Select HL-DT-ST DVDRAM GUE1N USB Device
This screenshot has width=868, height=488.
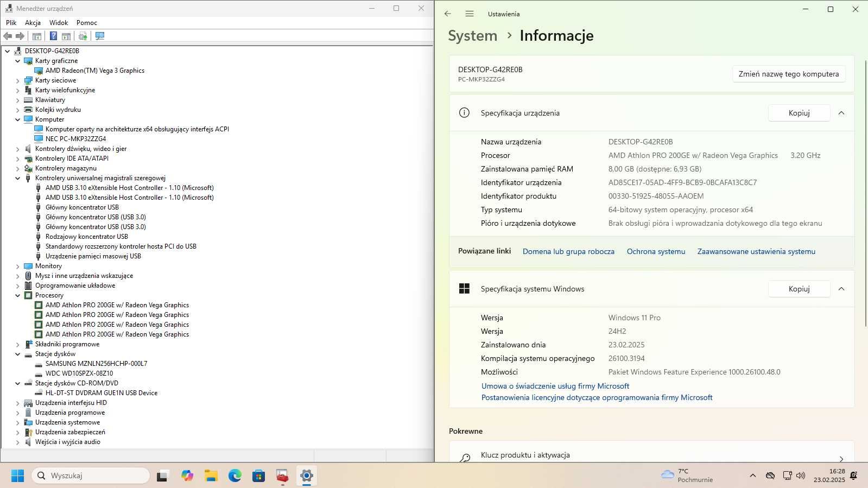(102, 393)
